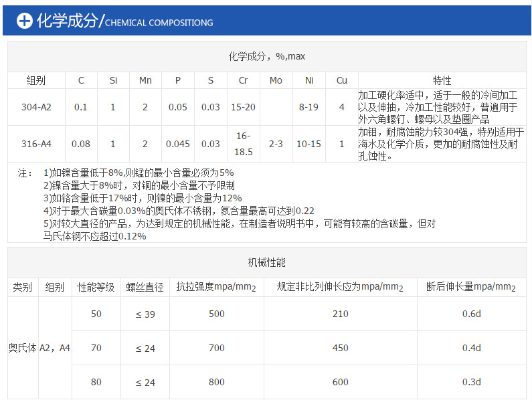Select the ≤ 39 screw diameter cell
Viewport: 532px width, 402px height.
pyautogui.click(x=145, y=314)
